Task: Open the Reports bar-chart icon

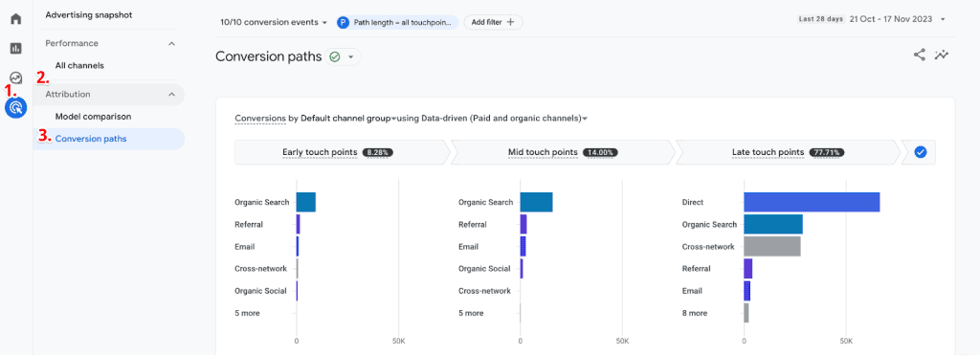Action: coord(16,48)
